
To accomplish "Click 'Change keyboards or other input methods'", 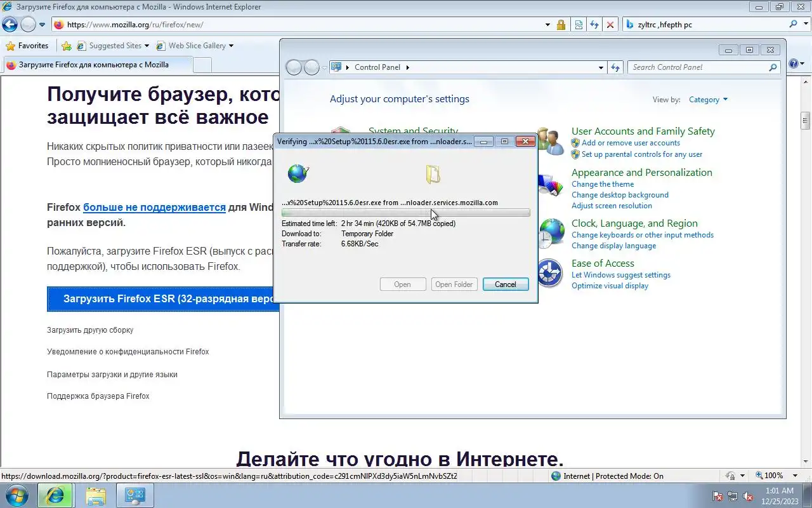I will [643, 235].
